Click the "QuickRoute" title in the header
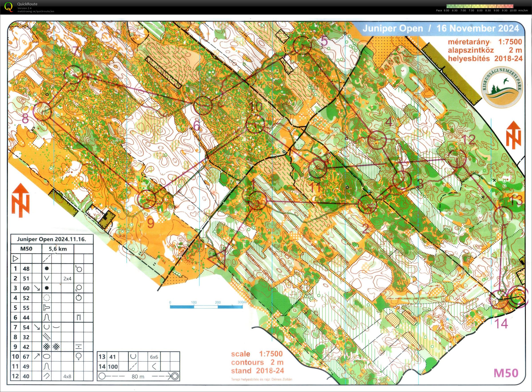Image resolution: width=532 pixels, height=392 pixels. [27, 4]
